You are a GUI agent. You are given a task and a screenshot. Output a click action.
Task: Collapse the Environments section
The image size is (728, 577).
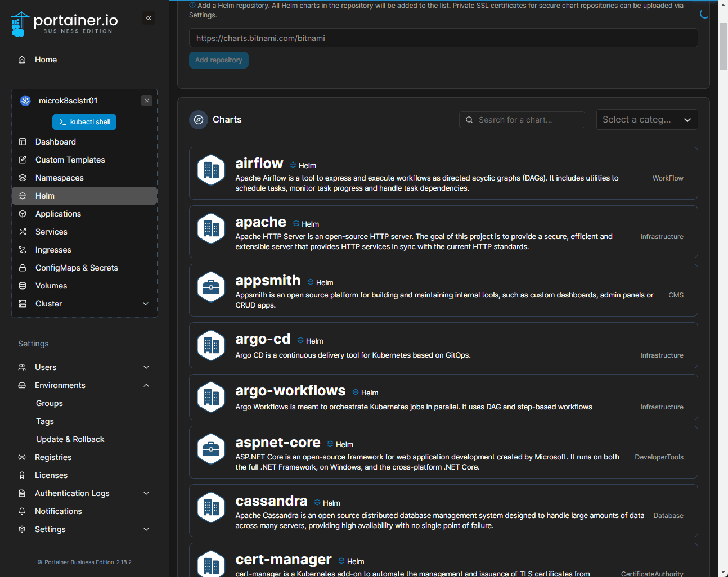click(146, 385)
